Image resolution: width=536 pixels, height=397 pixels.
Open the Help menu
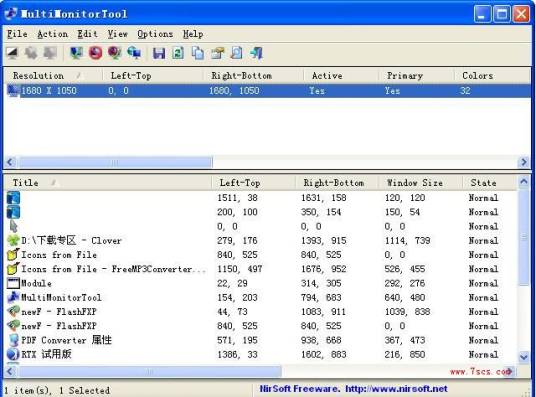pyautogui.click(x=193, y=34)
